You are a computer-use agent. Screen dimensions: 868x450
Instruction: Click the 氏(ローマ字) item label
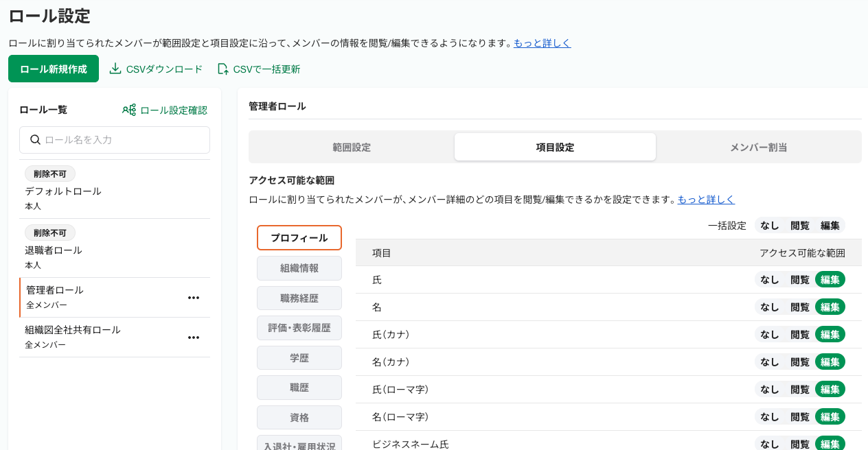tap(400, 390)
